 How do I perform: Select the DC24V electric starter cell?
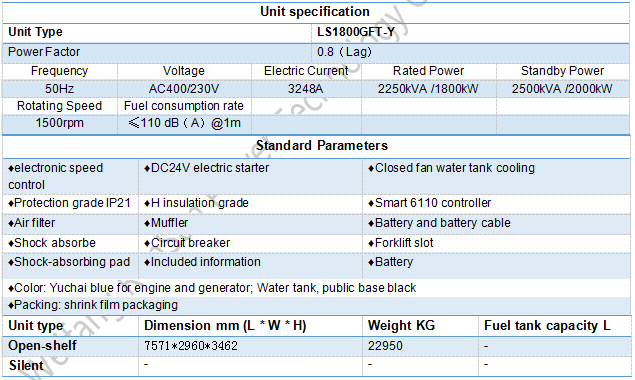click(207, 168)
